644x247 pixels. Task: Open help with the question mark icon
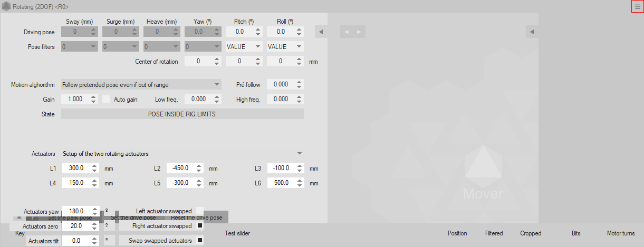point(32,217)
